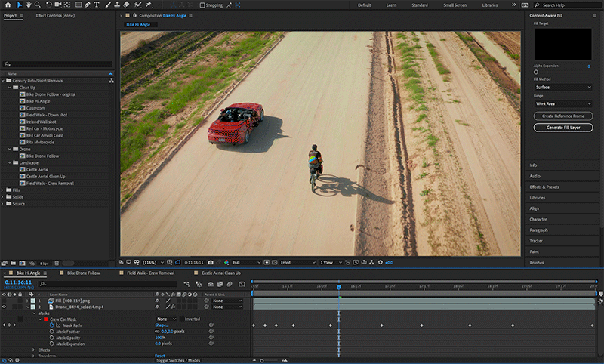Image resolution: width=604 pixels, height=364 pixels.
Task: Open the Fill Method dropdown
Action: [562, 87]
